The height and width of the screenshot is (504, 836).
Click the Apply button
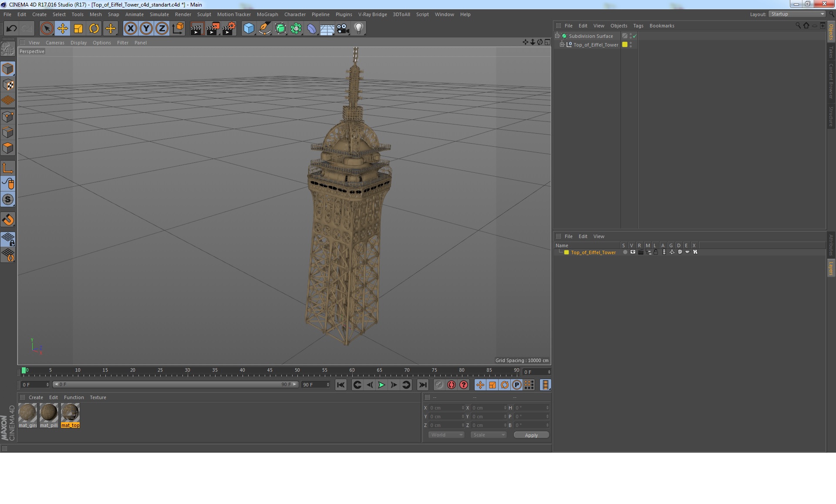click(x=531, y=435)
